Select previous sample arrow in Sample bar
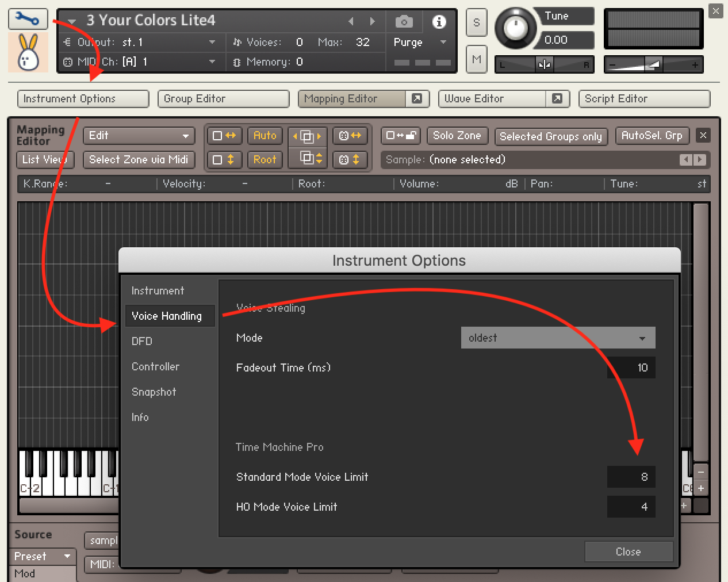 tap(685, 160)
